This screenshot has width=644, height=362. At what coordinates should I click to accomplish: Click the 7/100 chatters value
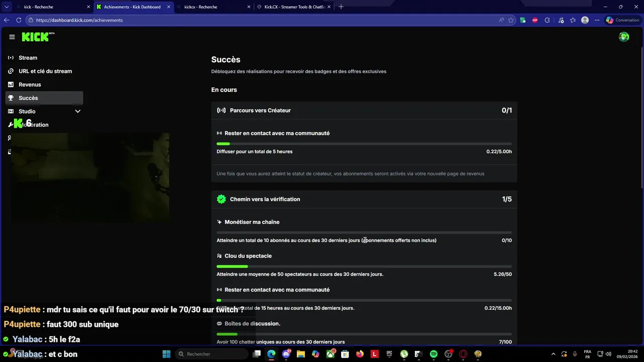505,342
